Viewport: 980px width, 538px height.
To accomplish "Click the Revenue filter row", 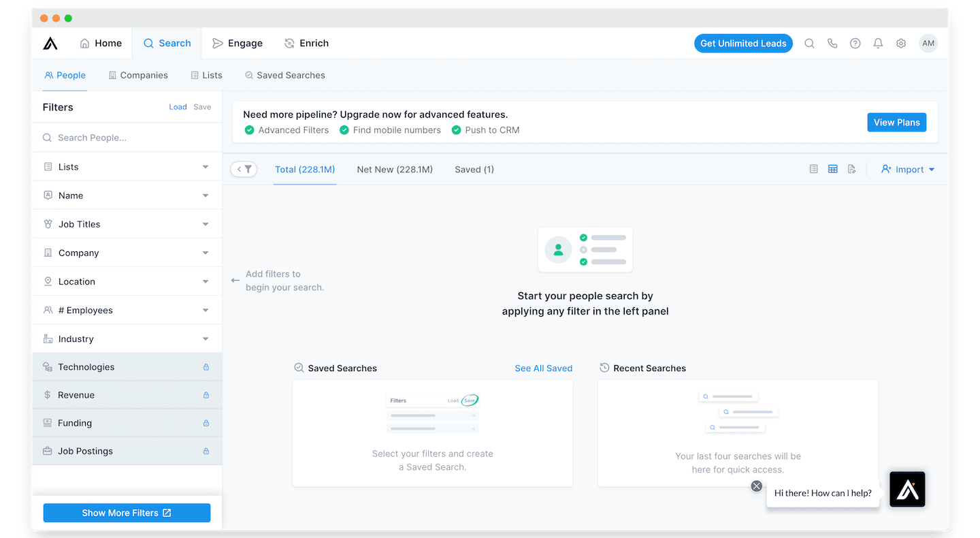I will (x=127, y=395).
